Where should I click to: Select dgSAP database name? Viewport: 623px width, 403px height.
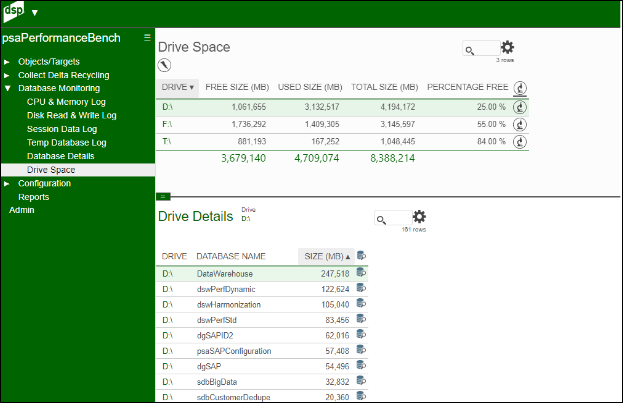pyautogui.click(x=209, y=366)
